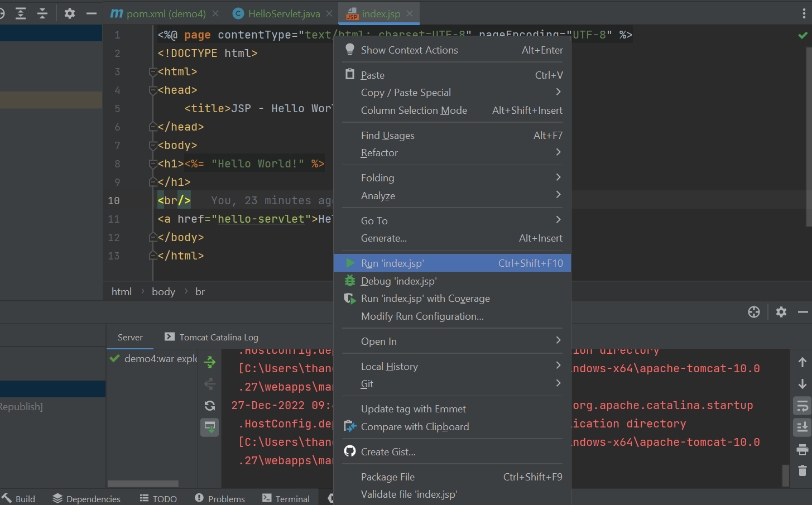Screen dimensions: 812x505
Task: Expand Copy / Paste Special submenu
Action: pyautogui.click(x=452, y=93)
